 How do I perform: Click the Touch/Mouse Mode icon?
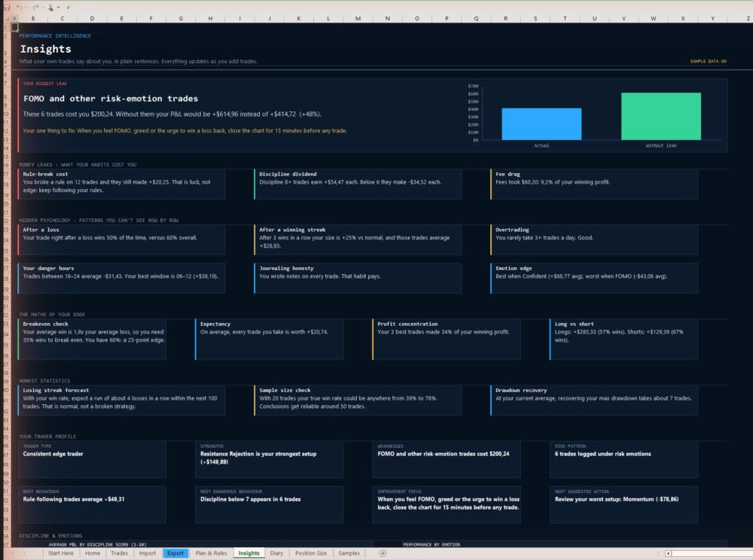pos(50,8)
